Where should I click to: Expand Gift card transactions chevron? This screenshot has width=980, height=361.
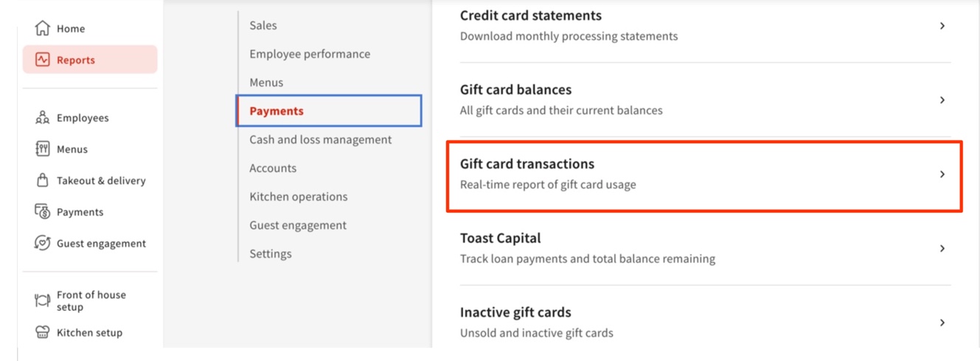[942, 174]
